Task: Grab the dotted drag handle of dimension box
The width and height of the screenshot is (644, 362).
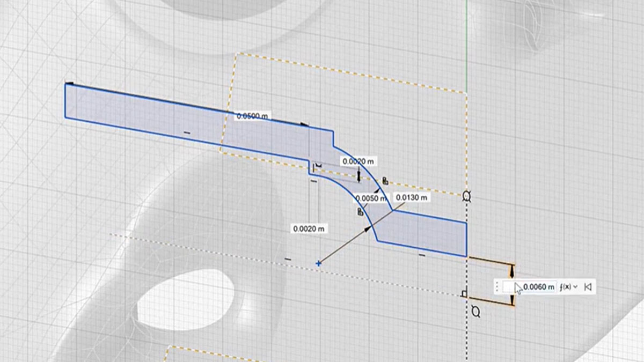Action: pos(497,287)
